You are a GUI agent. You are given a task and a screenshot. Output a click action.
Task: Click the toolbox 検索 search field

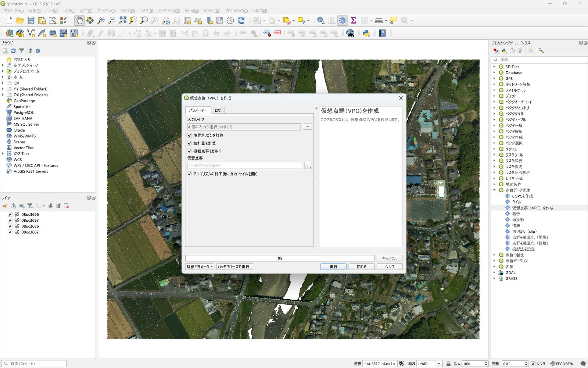[x=539, y=60]
